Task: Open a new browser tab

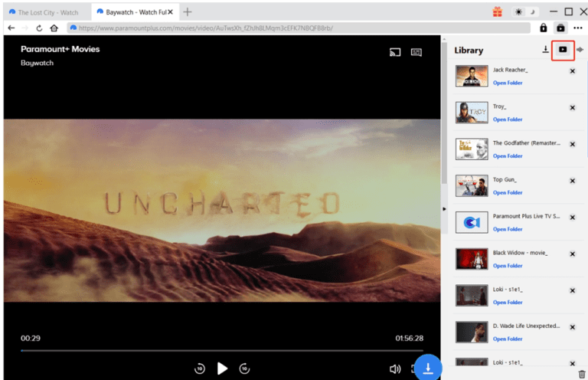Action: tap(188, 11)
